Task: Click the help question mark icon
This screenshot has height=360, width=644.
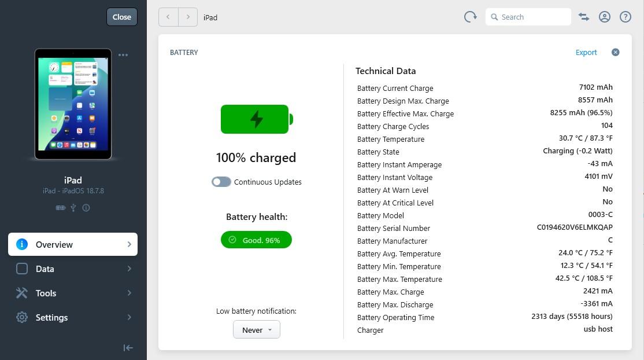Action: (x=625, y=17)
